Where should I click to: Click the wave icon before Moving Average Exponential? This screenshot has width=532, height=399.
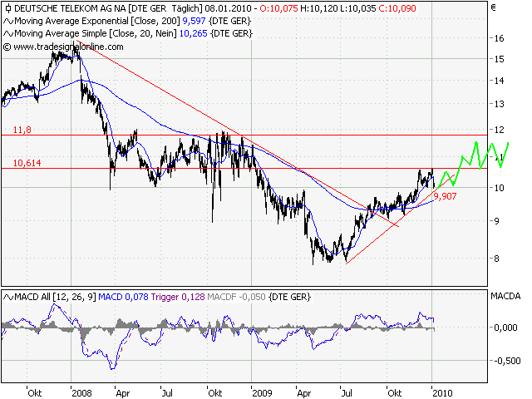tap(8, 22)
